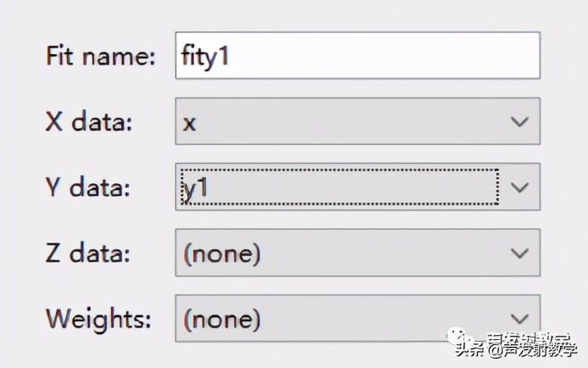The image size is (588, 368).
Task: Click the Weights label
Action: coord(98,319)
